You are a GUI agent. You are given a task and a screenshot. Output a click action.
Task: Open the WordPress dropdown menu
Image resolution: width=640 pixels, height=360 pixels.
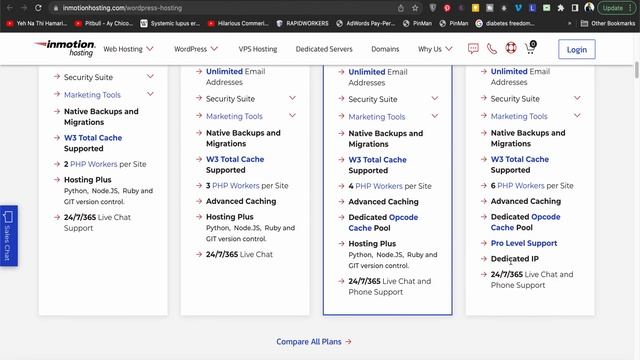(x=196, y=49)
